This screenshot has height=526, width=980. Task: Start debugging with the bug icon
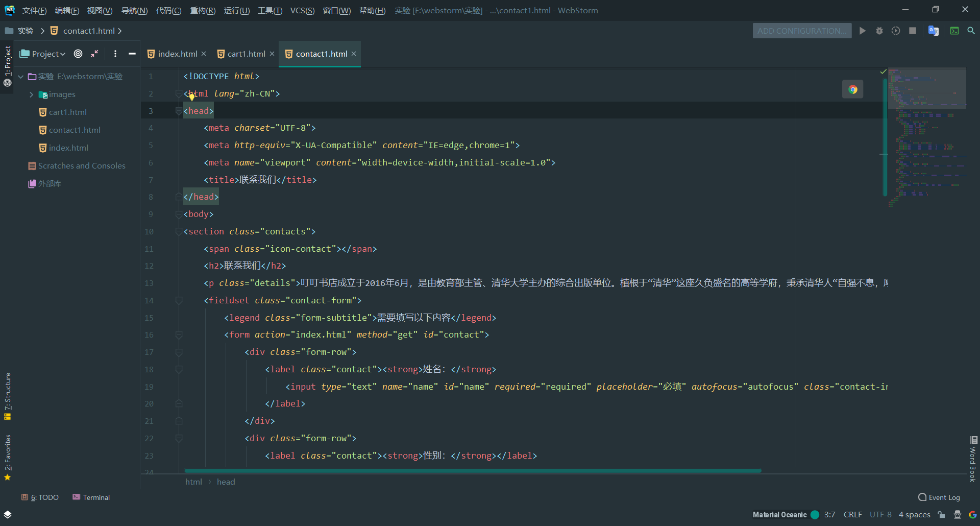[879, 31]
